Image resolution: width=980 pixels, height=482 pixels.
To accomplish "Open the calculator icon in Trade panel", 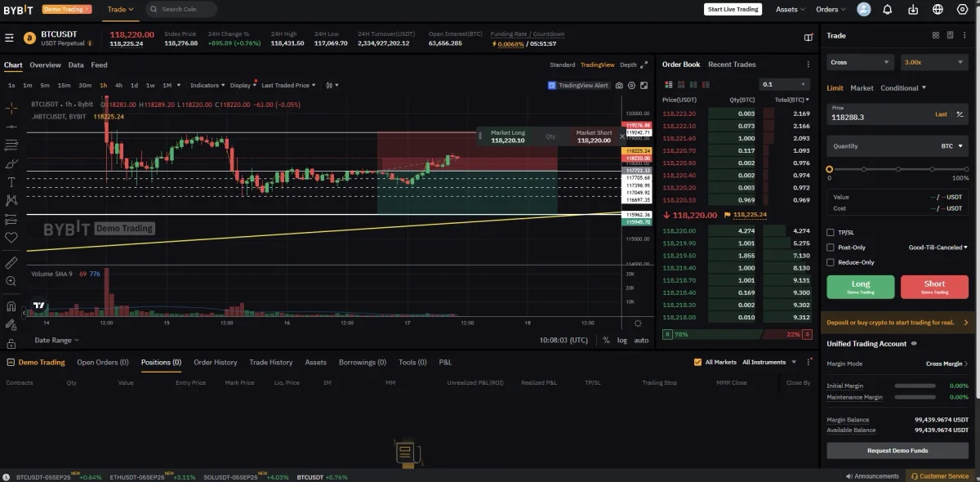I will pos(950,35).
